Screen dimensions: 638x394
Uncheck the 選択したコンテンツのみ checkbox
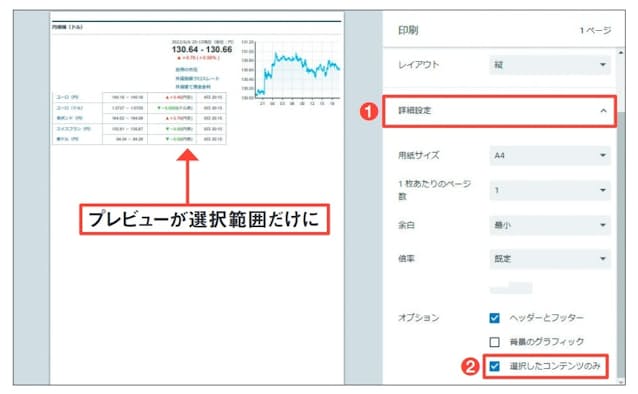coord(494,366)
